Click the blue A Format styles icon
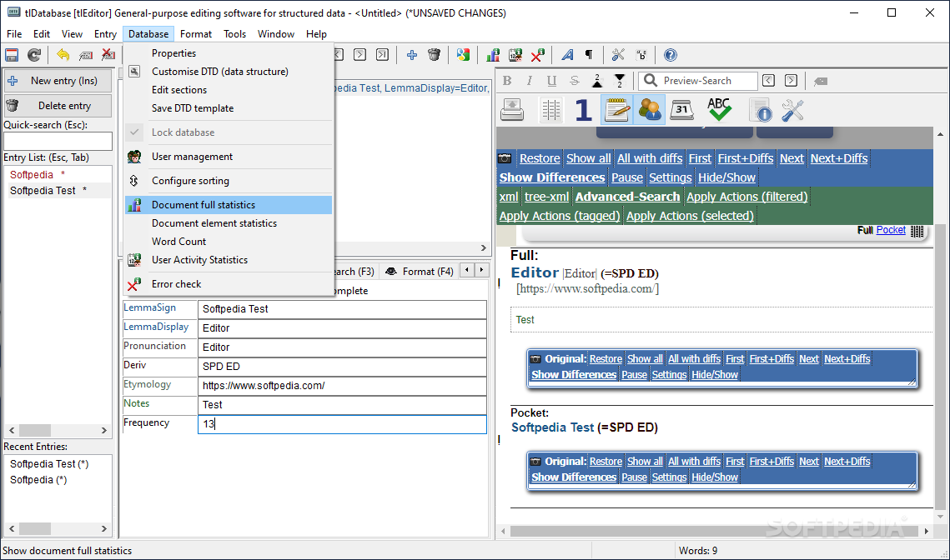 [568, 55]
